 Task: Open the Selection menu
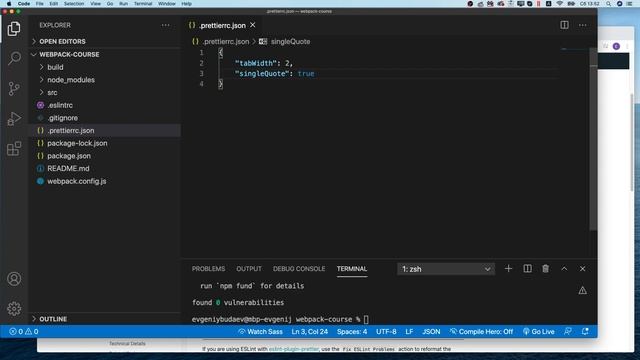[74, 4]
